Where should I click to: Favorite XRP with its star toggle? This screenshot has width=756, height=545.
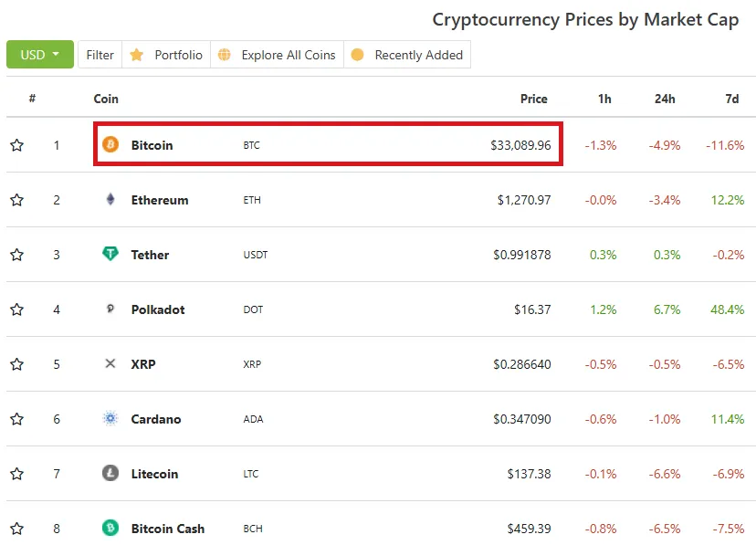[x=16, y=364]
